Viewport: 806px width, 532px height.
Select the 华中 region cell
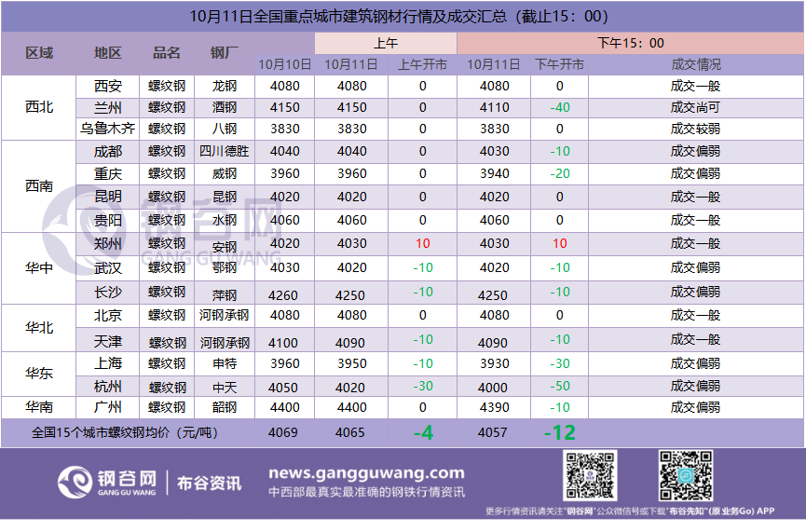tap(39, 267)
